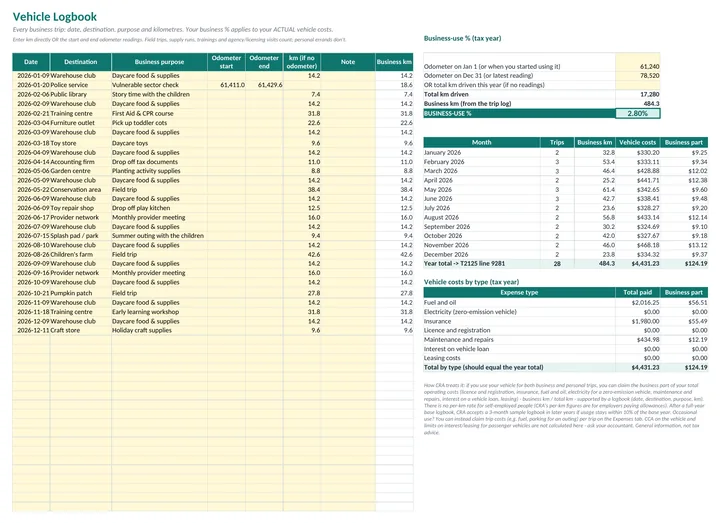Select the Month column header
Screen dimensions: 720x523
(x=482, y=142)
